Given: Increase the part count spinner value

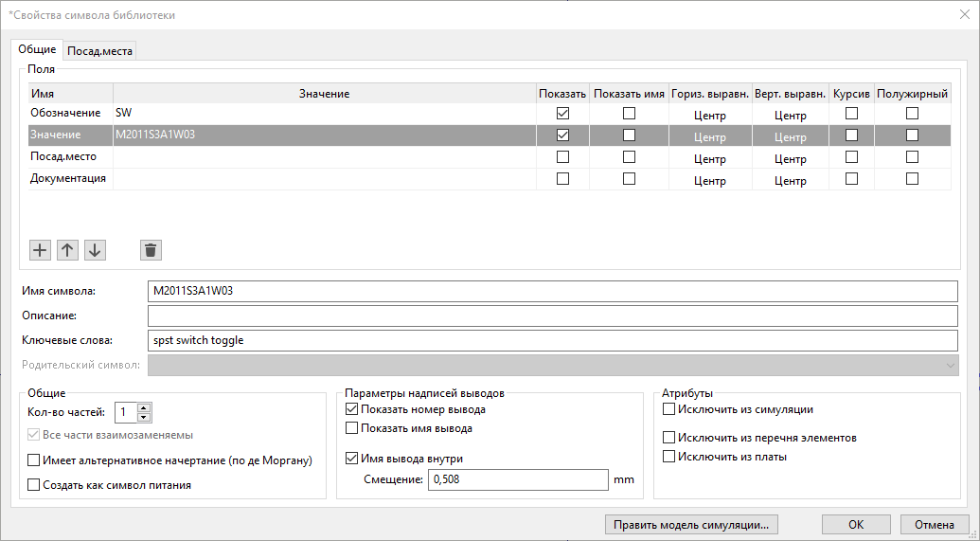Looking at the screenshot, I should tap(144, 407).
